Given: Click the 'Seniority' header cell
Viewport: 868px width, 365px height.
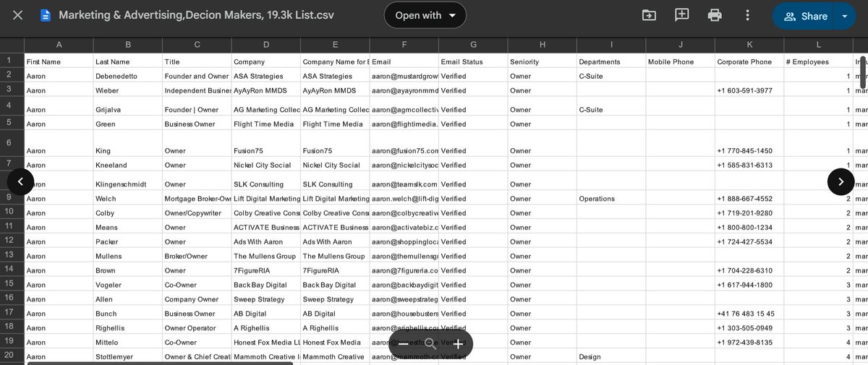Looking at the screenshot, I should click(542, 61).
